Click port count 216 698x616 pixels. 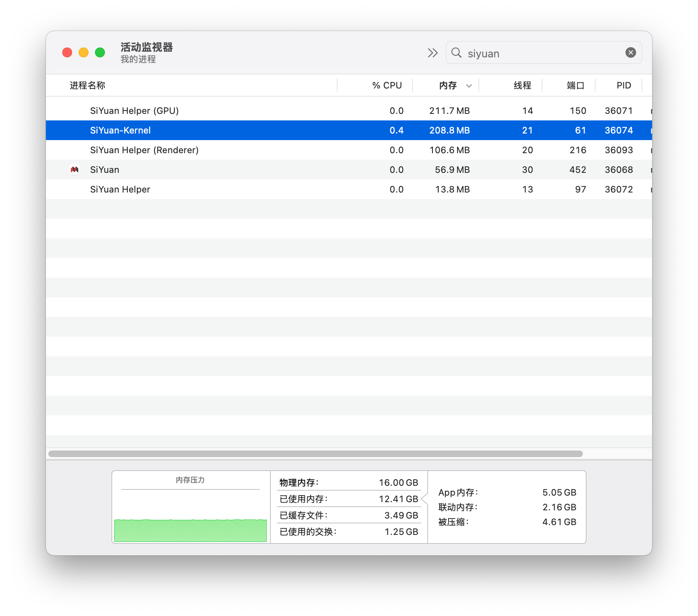pos(578,150)
